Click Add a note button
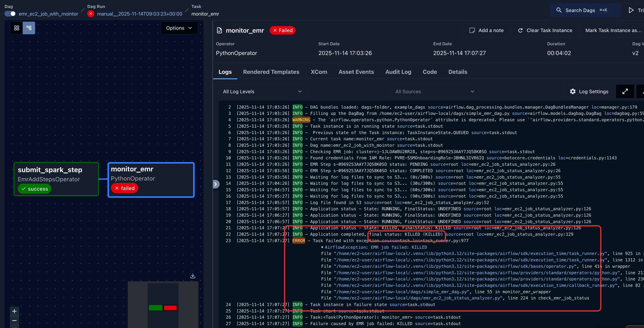This screenshot has width=644, height=328. click(486, 31)
